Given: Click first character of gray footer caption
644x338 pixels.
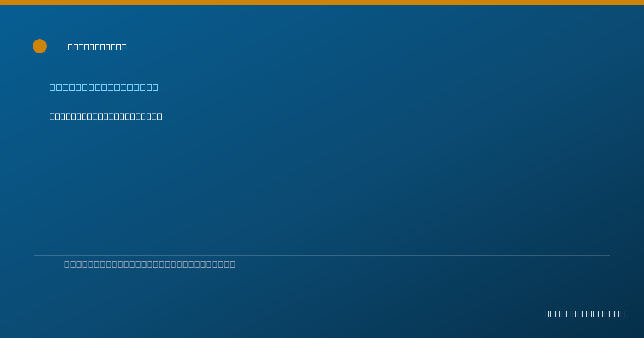Looking at the screenshot, I should [x=67, y=264].
